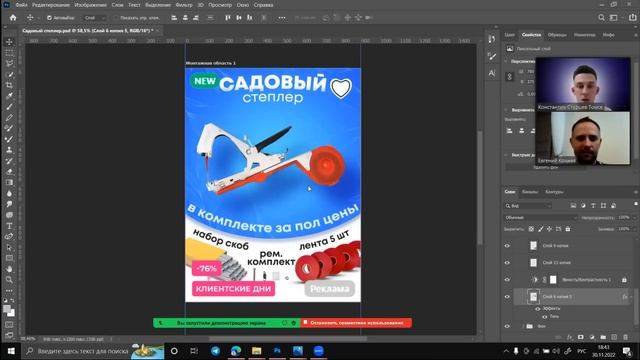Select the Move tool in the toolbar
This screenshot has width=640, height=360.
click(x=9, y=42)
